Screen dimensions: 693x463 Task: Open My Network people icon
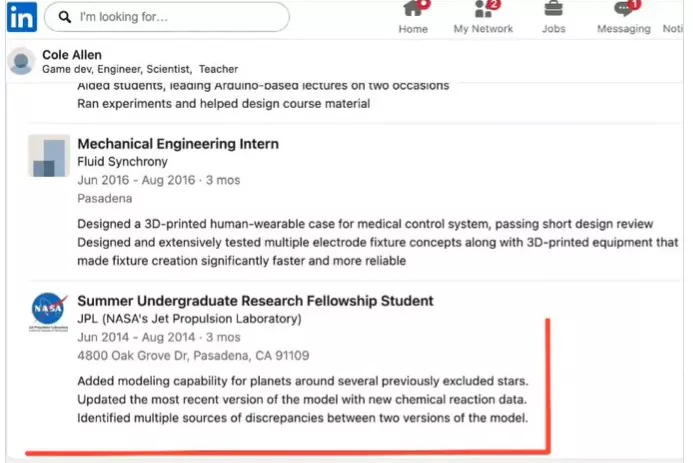coord(483,11)
